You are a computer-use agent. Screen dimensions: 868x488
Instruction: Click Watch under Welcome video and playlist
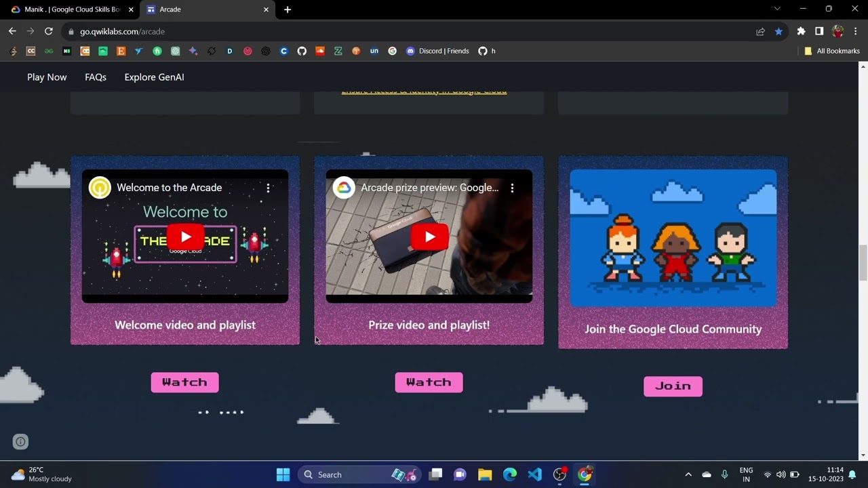coord(184,382)
